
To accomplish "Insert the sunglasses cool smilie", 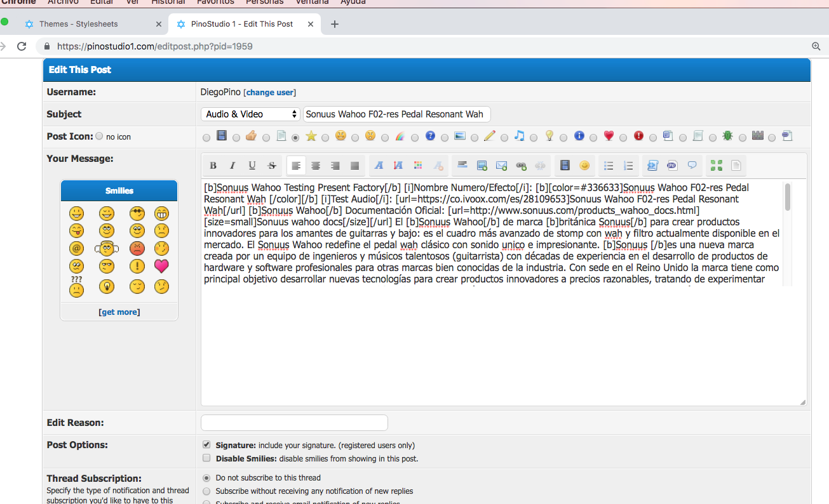I will point(137,213).
